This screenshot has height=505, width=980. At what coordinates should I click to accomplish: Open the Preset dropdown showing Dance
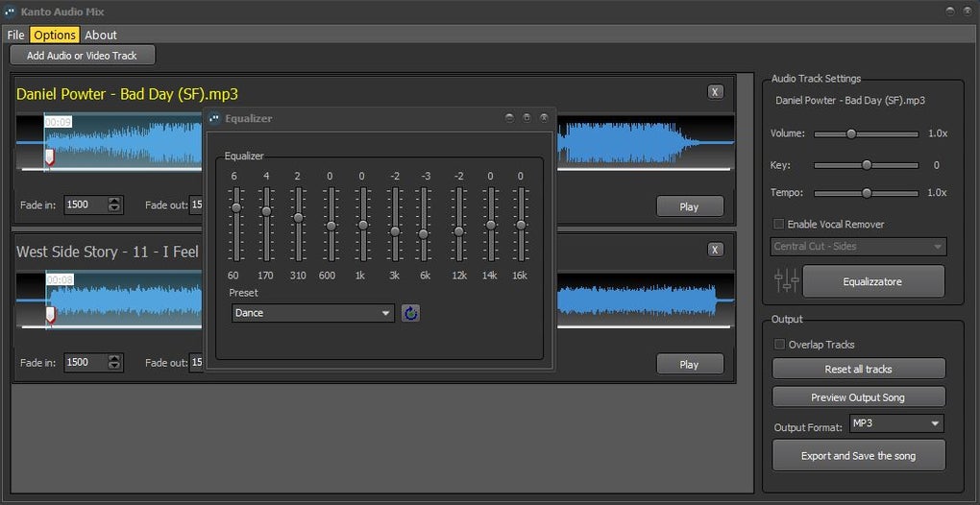click(x=312, y=313)
